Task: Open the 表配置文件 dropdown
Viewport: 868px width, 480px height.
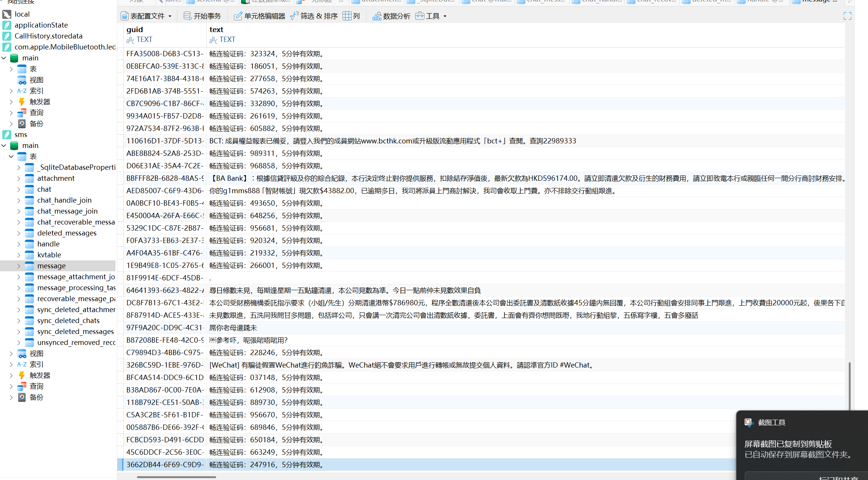Action: pos(147,16)
